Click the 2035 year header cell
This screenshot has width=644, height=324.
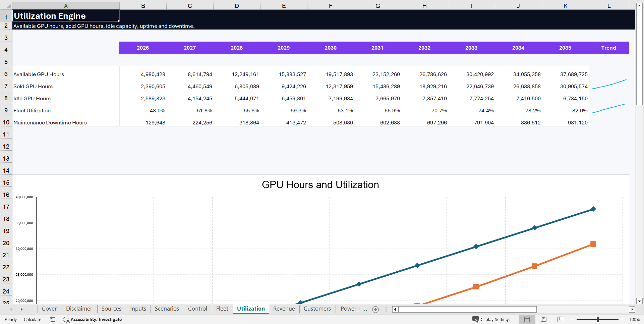pyautogui.click(x=565, y=48)
